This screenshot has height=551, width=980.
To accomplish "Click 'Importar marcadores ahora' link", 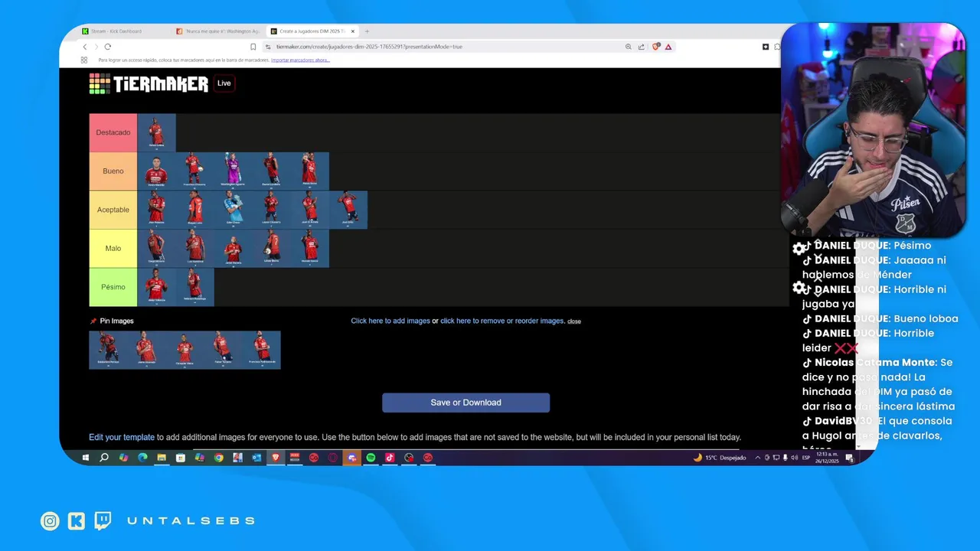I will coord(300,60).
